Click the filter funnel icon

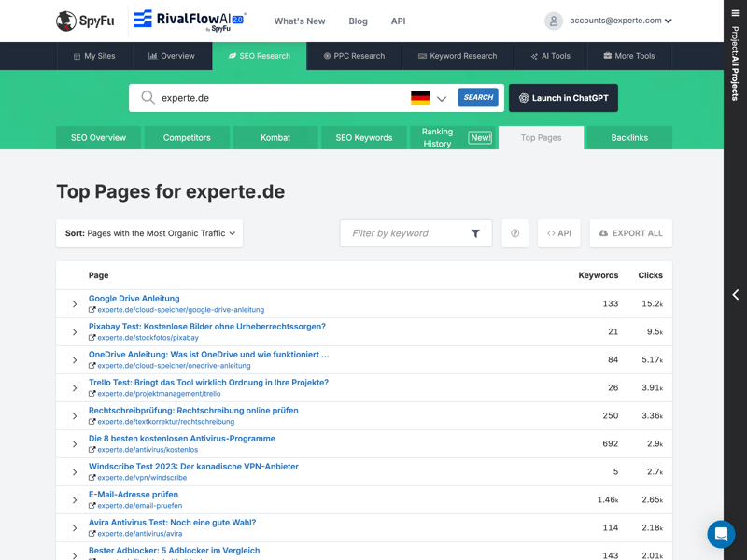tap(475, 233)
